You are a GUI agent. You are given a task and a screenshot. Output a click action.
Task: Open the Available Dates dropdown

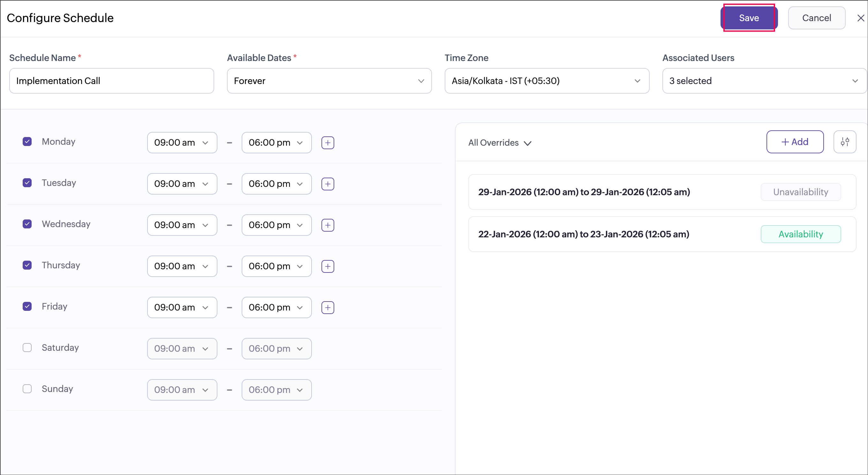point(329,81)
